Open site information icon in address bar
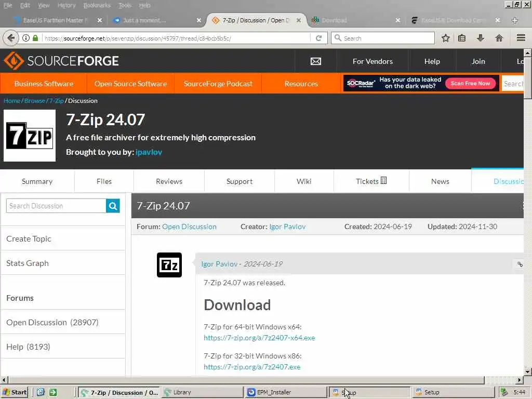 coord(26,38)
